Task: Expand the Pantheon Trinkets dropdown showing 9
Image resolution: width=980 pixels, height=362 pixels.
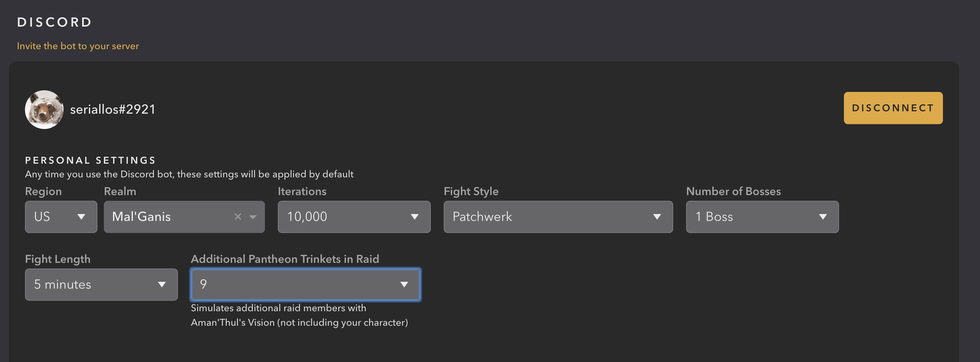Action: click(x=298, y=285)
